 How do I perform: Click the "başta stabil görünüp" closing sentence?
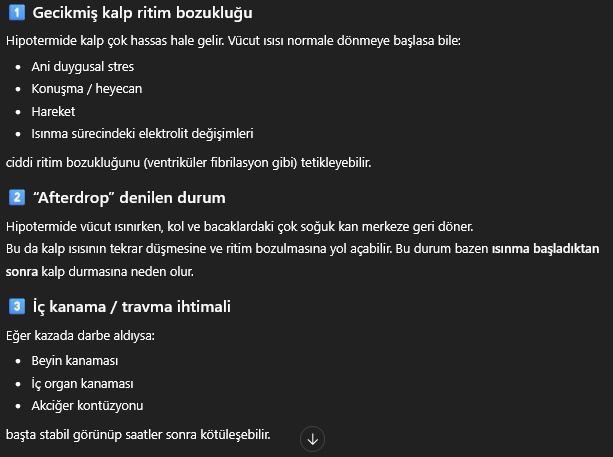[138, 434]
